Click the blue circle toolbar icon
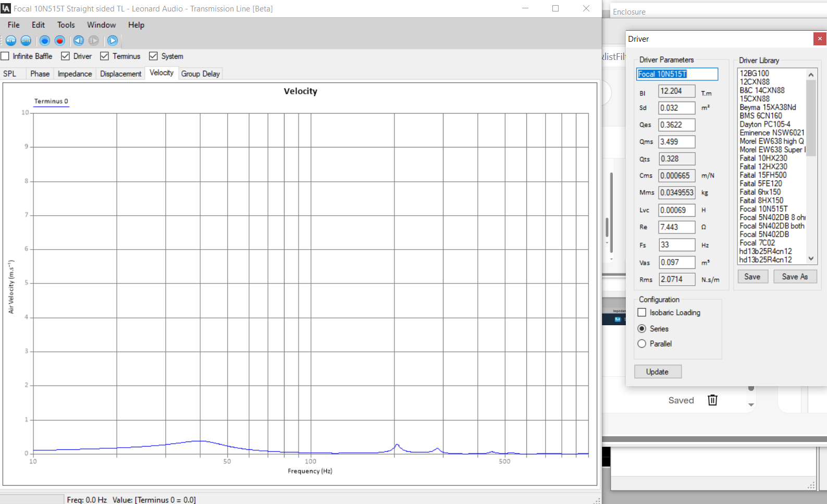The height and width of the screenshot is (504, 827). coord(45,41)
